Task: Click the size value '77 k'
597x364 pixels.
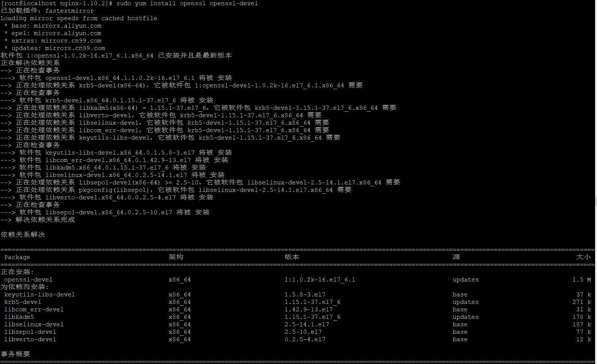Action: [x=584, y=332]
